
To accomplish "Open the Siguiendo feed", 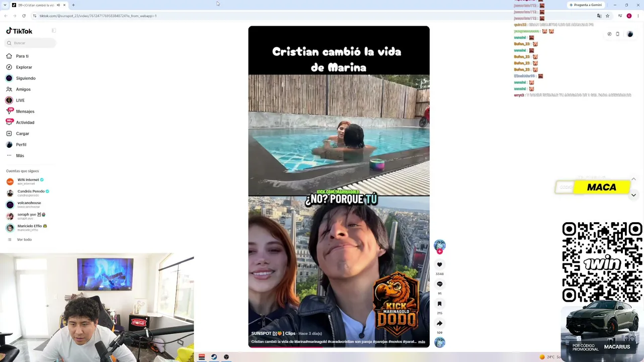I will tap(26, 78).
